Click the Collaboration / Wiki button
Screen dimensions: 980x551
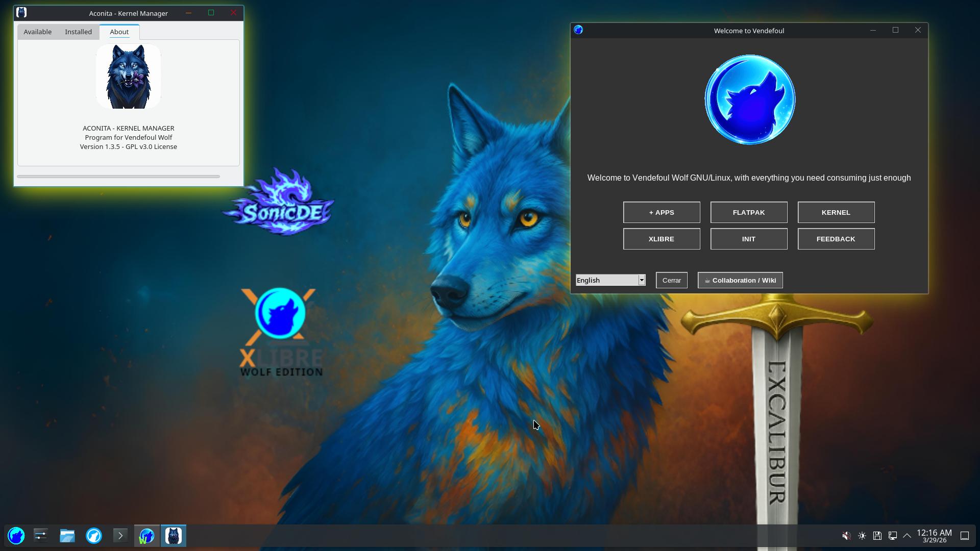click(x=740, y=280)
